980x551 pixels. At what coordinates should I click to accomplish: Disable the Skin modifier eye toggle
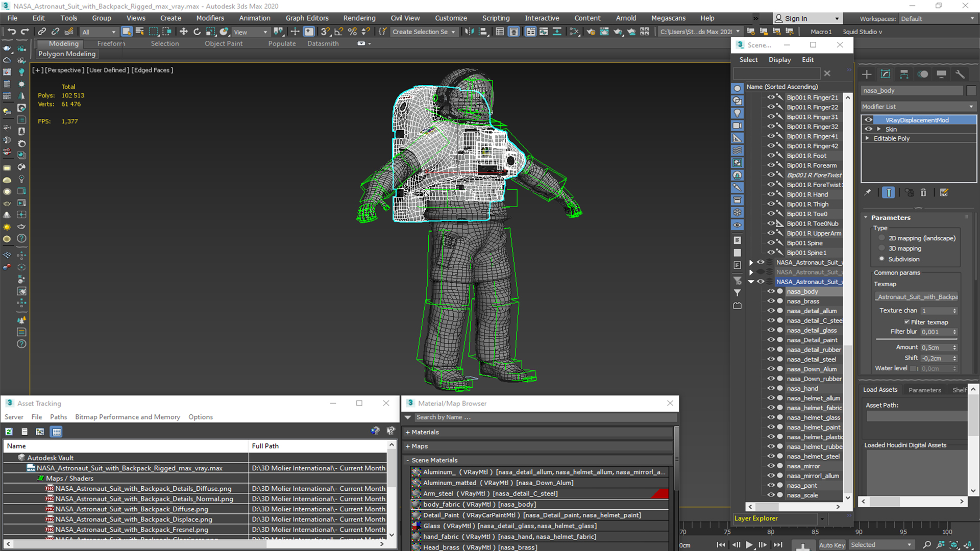868,129
